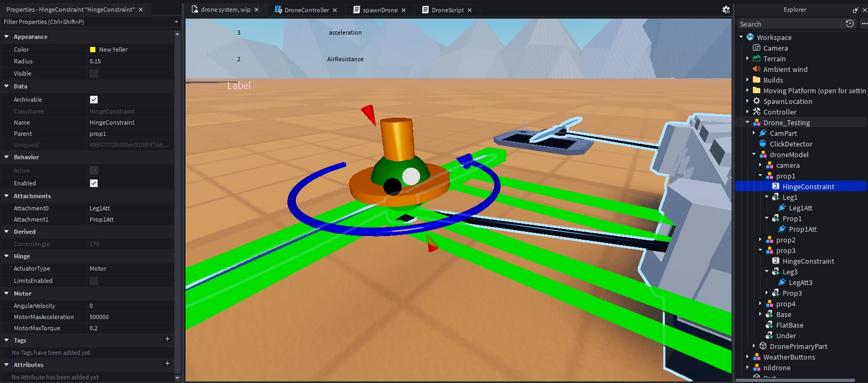Click the FlatBase part icon

click(x=769, y=325)
